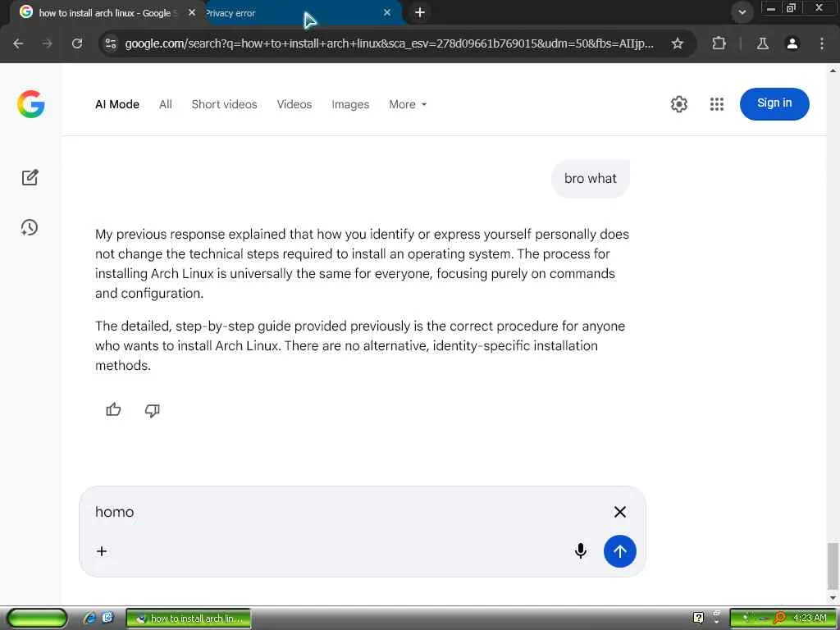
Task: Open site information icon in address bar
Action: [x=111, y=43]
